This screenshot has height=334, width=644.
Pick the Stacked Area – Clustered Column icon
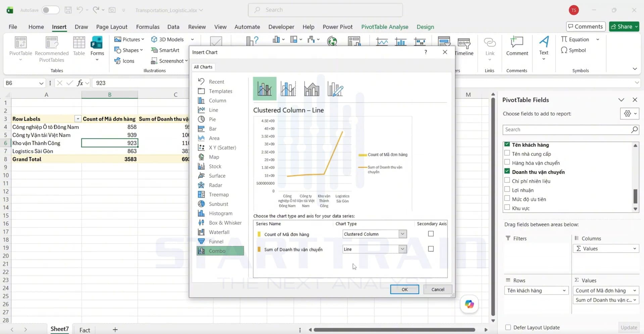coord(311,89)
